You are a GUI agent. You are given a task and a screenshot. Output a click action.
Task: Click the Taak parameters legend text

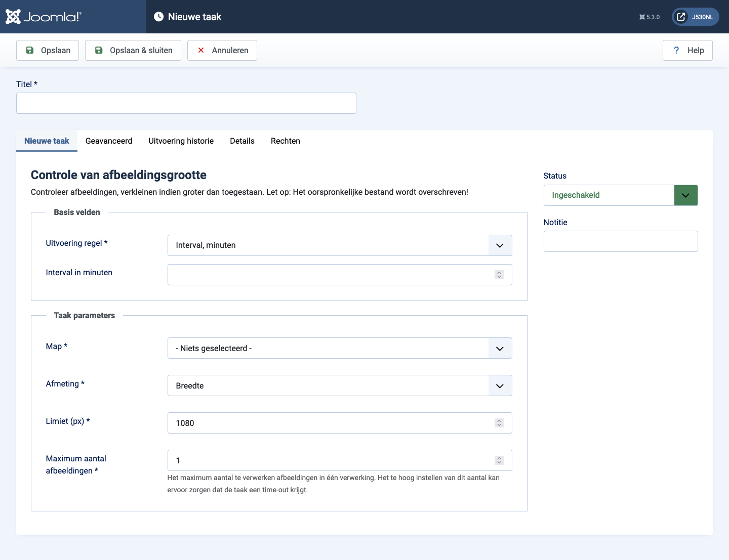85,316
